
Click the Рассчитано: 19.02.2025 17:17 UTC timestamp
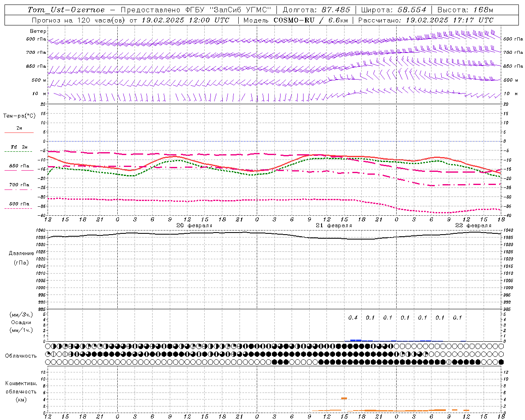coord(426,20)
